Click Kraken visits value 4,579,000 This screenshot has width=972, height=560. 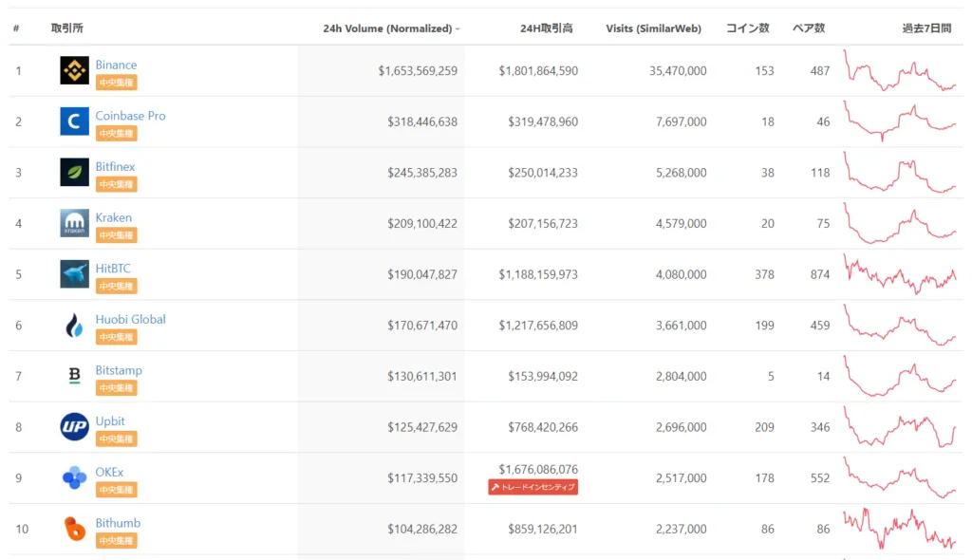[x=681, y=223]
